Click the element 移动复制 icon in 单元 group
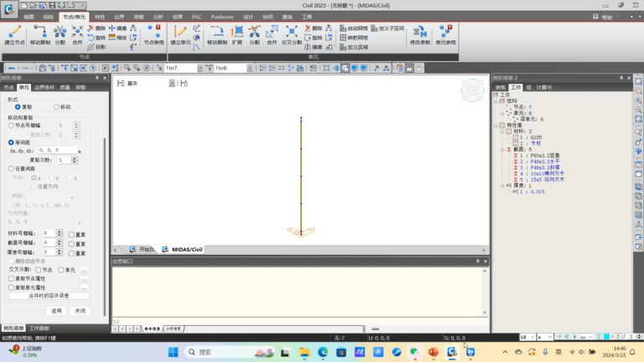644x362 pixels. click(x=217, y=35)
